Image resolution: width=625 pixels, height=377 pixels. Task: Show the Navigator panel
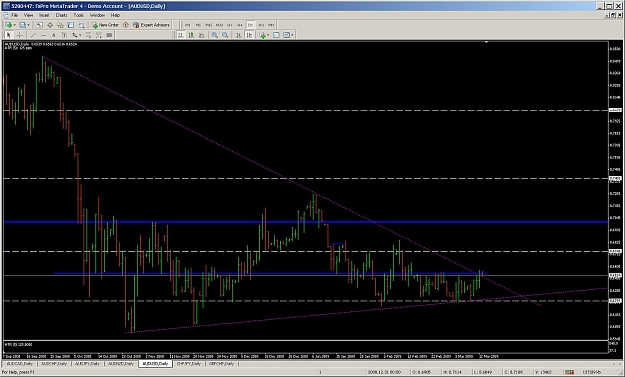click(60, 25)
